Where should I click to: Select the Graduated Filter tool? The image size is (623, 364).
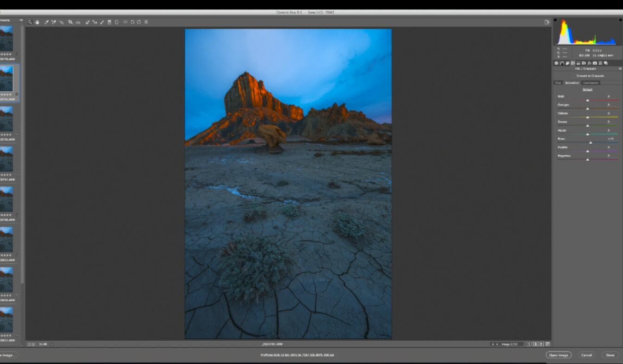point(109,22)
